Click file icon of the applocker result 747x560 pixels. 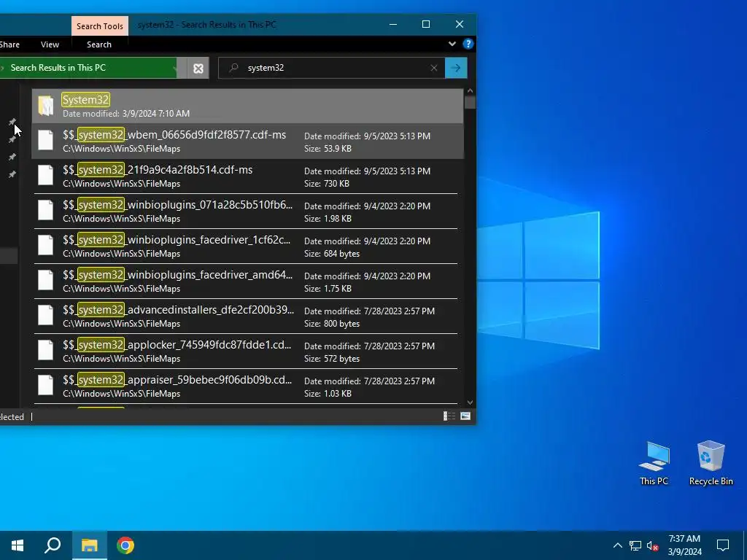click(46, 350)
